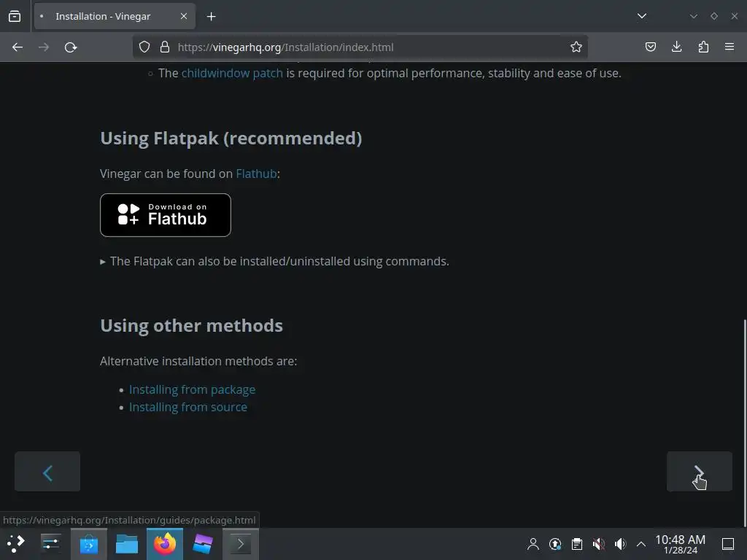Click the Download on Flathub badge
747x560 pixels.
(166, 215)
